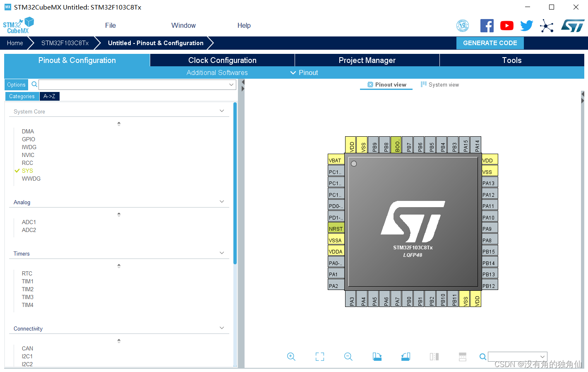Click the peripheral search input field

[137, 85]
